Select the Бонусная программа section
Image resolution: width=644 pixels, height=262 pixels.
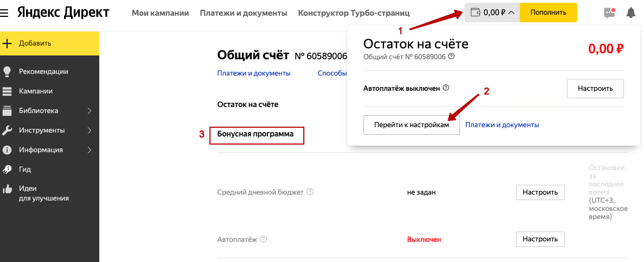click(x=257, y=134)
